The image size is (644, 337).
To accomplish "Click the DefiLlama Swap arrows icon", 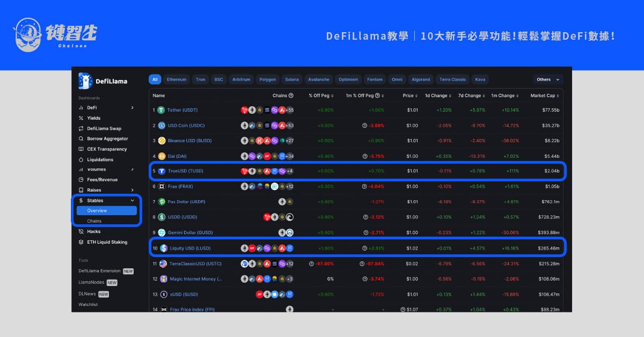I will [x=81, y=129].
